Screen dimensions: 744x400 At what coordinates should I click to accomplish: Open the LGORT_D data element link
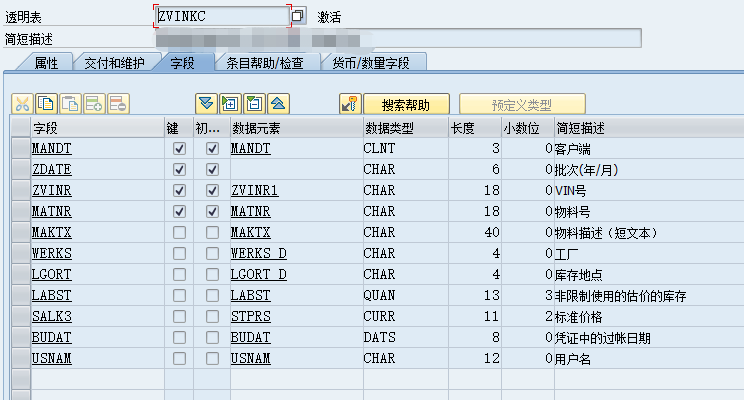coord(259,274)
